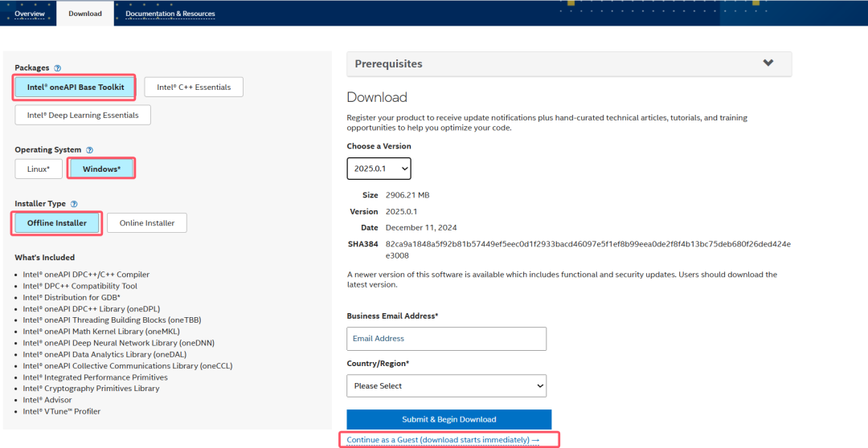Select Intel Deep Learning Essentials package
Image resolution: width=868 pixels, height=448 pixels.
tap(83, 115)
